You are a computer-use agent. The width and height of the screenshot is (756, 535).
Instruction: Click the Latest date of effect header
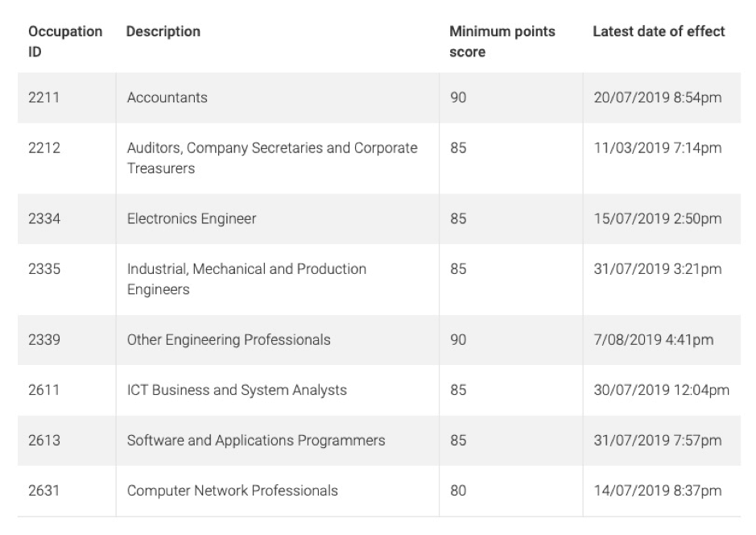659,31
